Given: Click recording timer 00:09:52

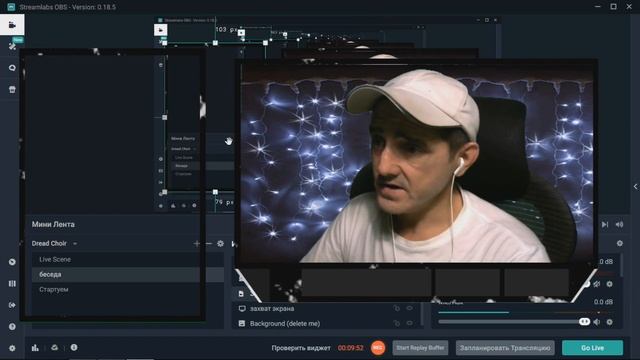Looking at the screenshot, I should 350,348.
